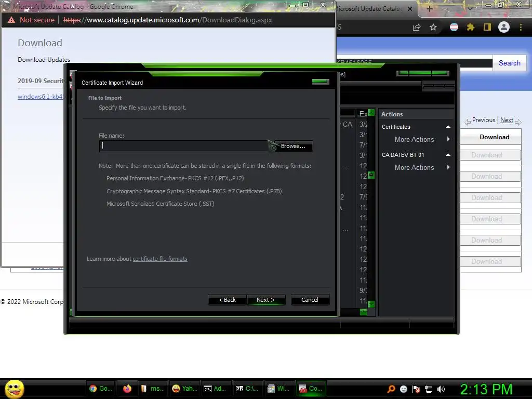
Task: Switch to Google Chrome taskbar item
Action: click(101, 389)
